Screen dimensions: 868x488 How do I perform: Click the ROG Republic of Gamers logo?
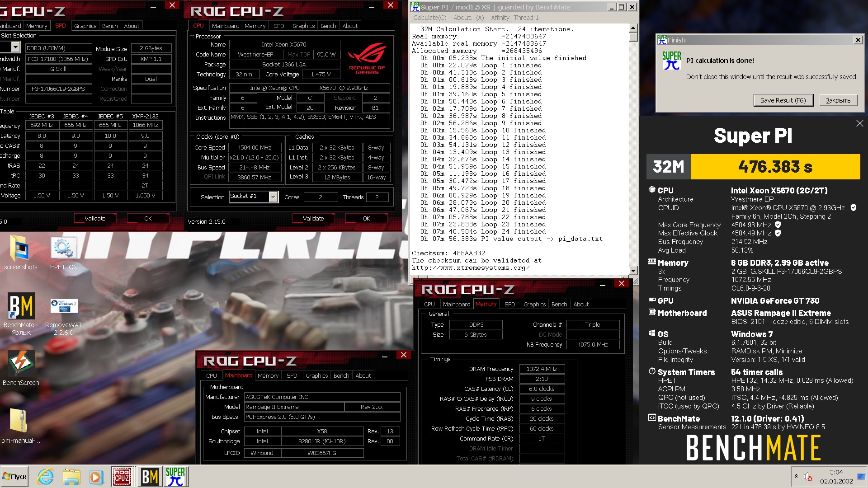pyautogui.click(x=367, y=58)
